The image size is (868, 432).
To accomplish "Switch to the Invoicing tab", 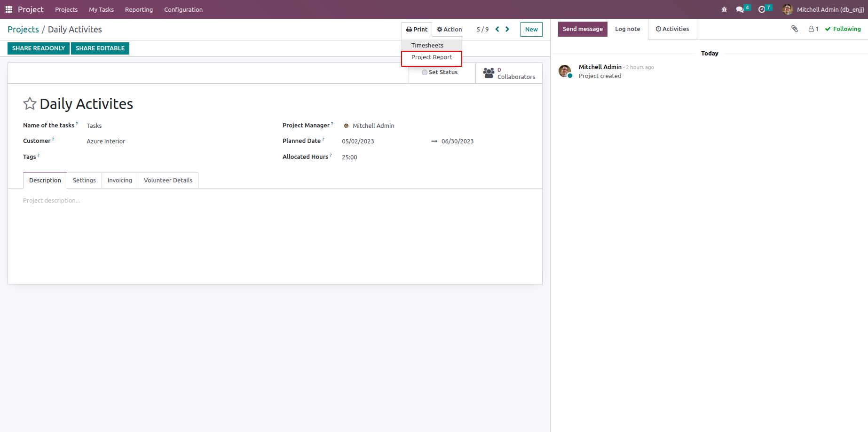I will (x=119, y=181).
